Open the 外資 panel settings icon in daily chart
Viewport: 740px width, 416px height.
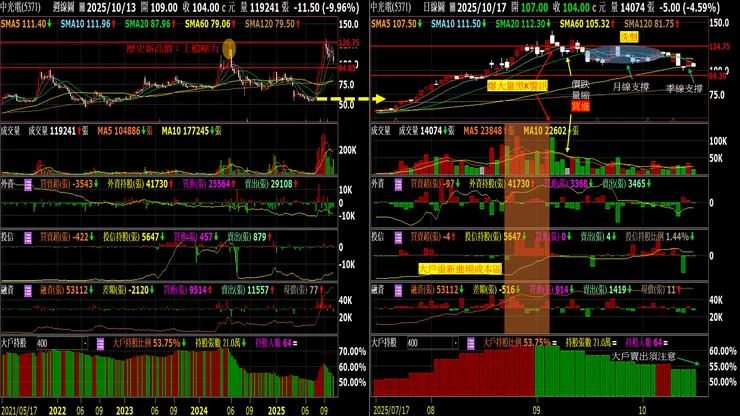tap(398, 185)
